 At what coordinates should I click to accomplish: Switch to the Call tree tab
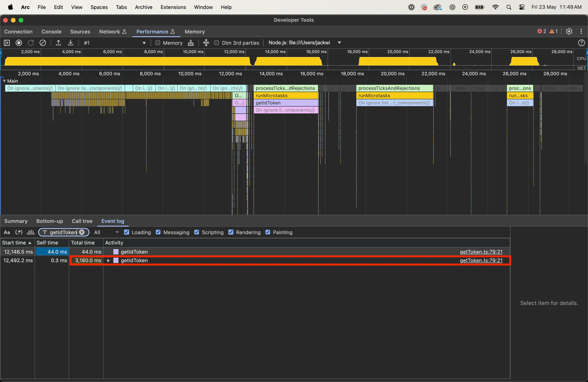82,221
